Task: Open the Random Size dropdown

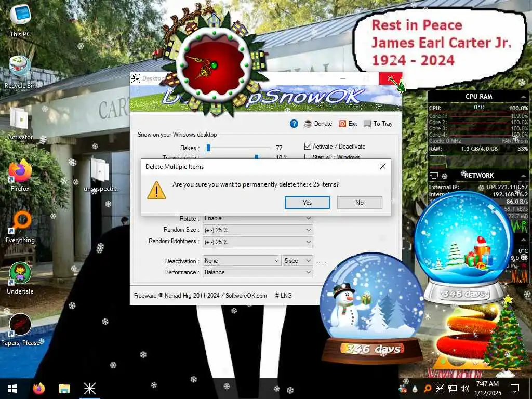Action: pyautogui.click(x=258, y=230)
